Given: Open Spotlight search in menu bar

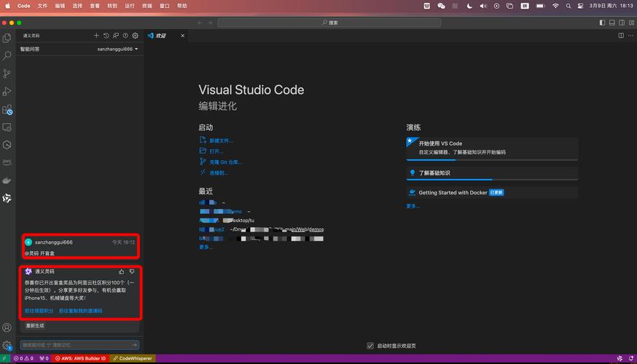Looking at the screenshot, I should [x=568, y=6].
